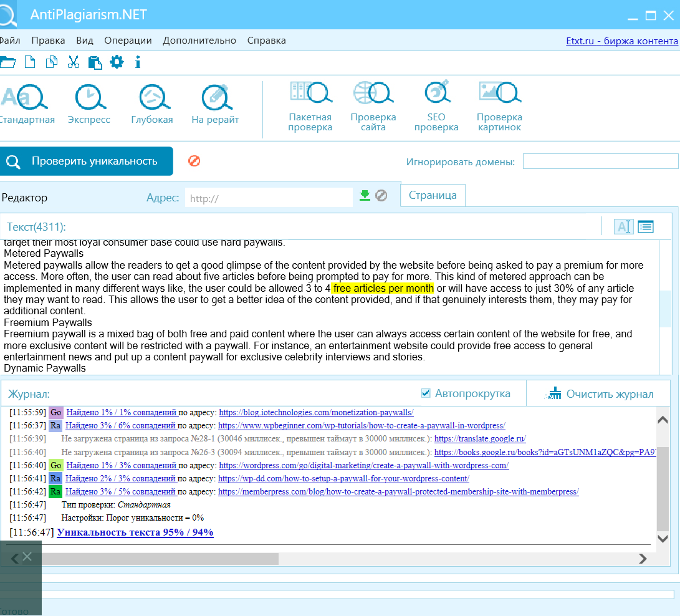The height and width of the screenshot is (616, 680).
Task: Show program info with the 'i' icon
Action: (138, 62)
